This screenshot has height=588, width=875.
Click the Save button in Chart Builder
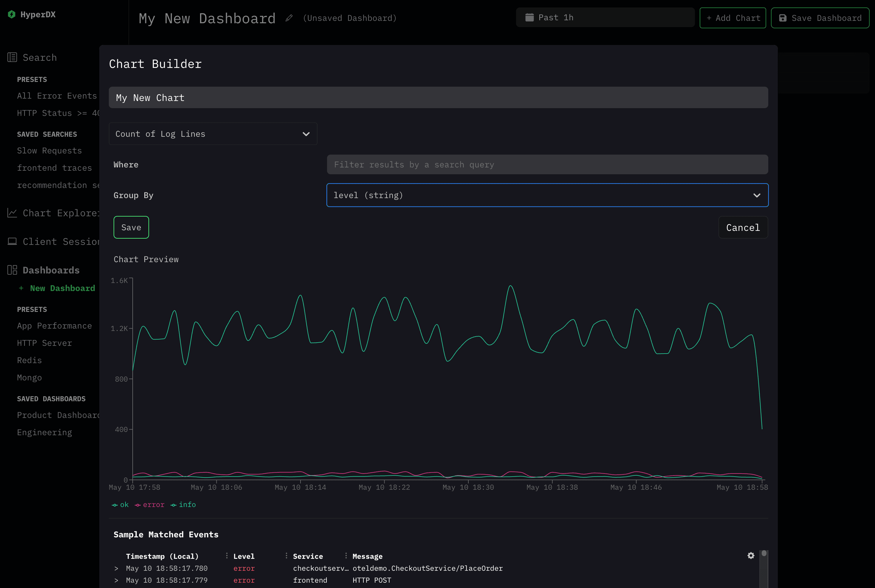click(131, 227)
